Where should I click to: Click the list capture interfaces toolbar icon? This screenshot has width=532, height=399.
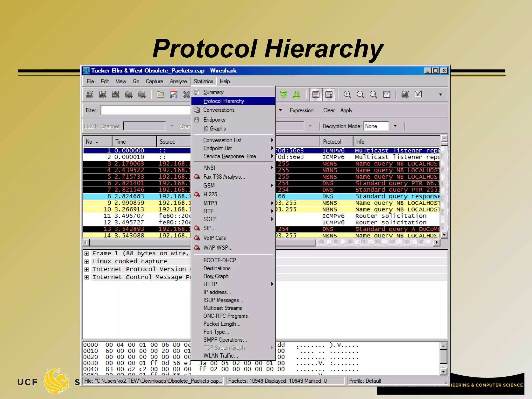point(89,95)
